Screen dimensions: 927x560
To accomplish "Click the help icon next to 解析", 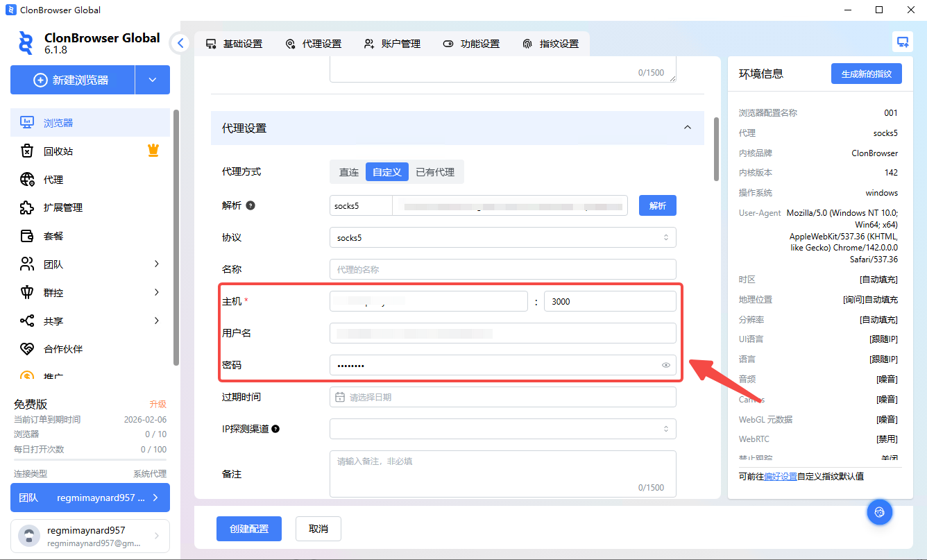I will coord(250,205).
